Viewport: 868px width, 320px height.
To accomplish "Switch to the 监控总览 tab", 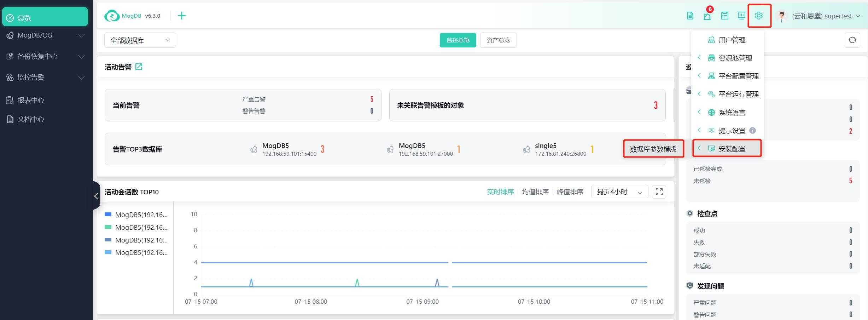I will point(458,40).
